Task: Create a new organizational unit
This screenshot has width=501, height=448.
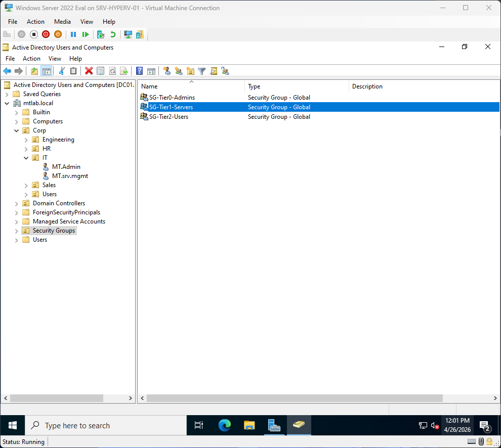Action: (190, 71)
